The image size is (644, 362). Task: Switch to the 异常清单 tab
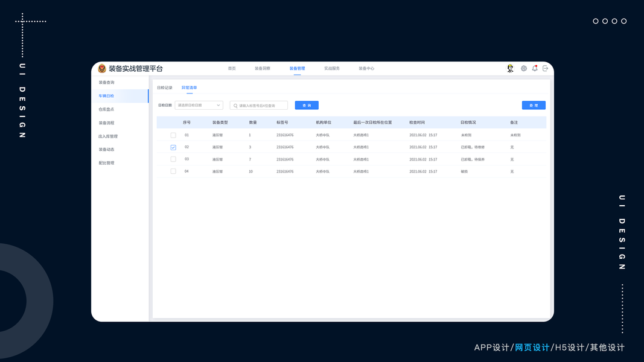click(190, 88)
